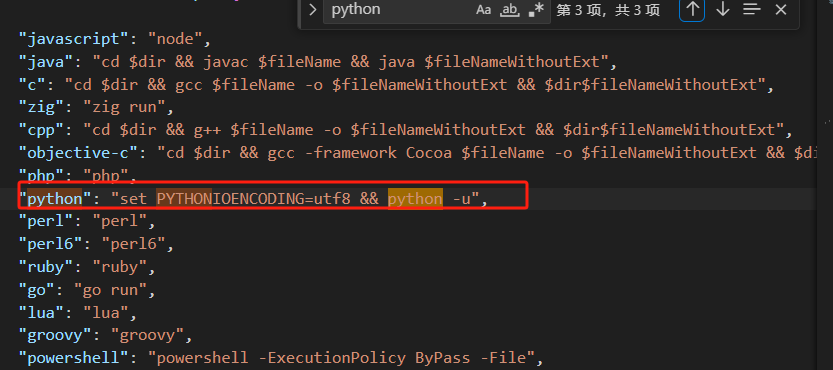The image size is (833, 370).
Task: Close the find widget
Action: [x=781, y=10]
